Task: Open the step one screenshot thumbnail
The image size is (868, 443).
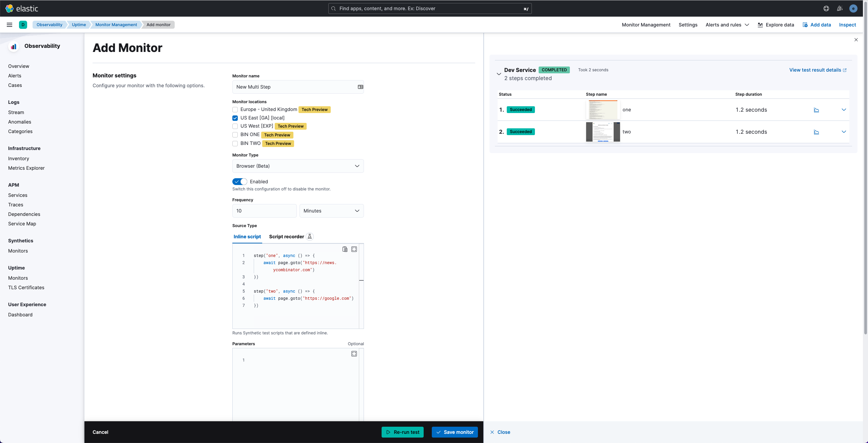Action: coord(603,110)
